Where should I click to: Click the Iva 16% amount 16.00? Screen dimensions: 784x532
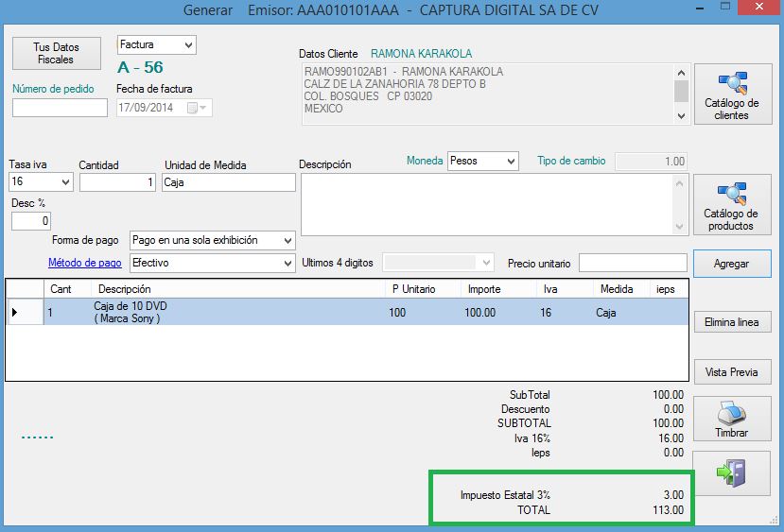pyautogui.click(x=671, y=438)
